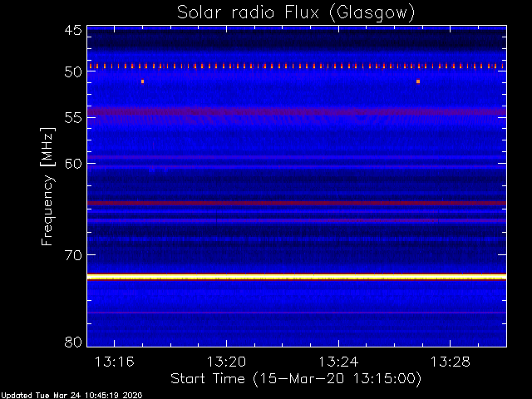Click the 13:28 time tick label
This screenshot has height=399, width=532.
(x=451, y=362)
